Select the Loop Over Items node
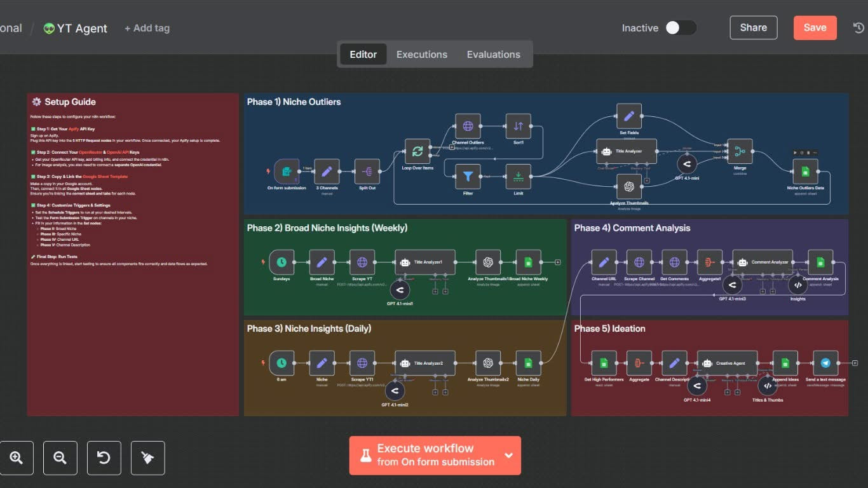This screenshot has width=868, height=488. click(x=417, y=151)
